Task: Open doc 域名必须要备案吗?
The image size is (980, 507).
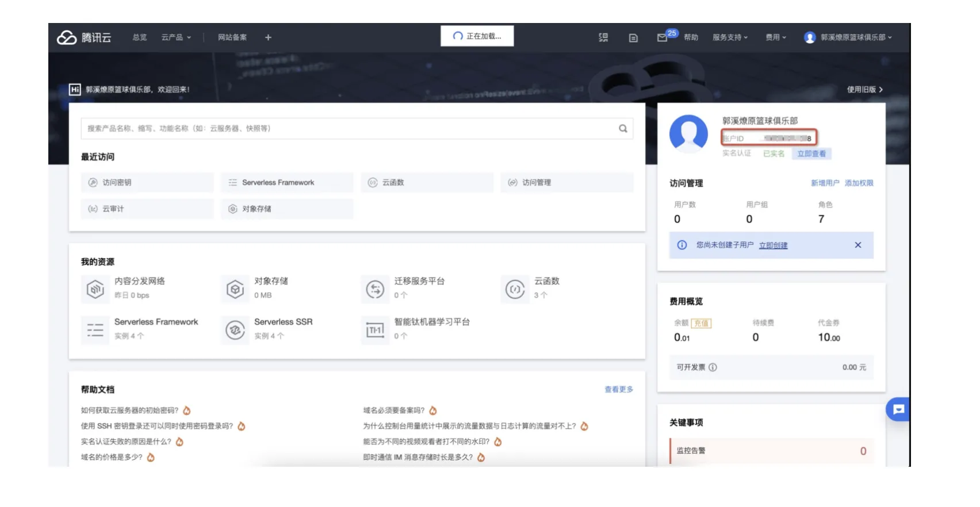Action: (x=394, y=410)
